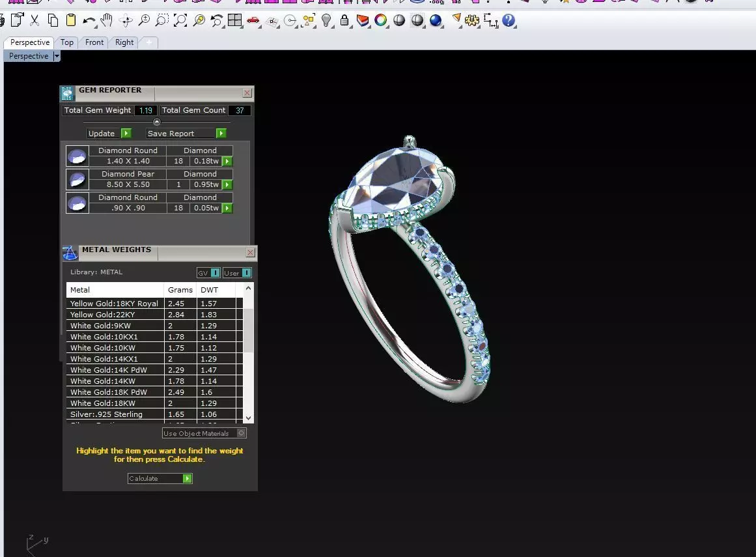Image resolution: width=756 pixels, height=557 pixels.
Task: Click the Shaded Viewport sphere icon
Action: coord(399,20)
